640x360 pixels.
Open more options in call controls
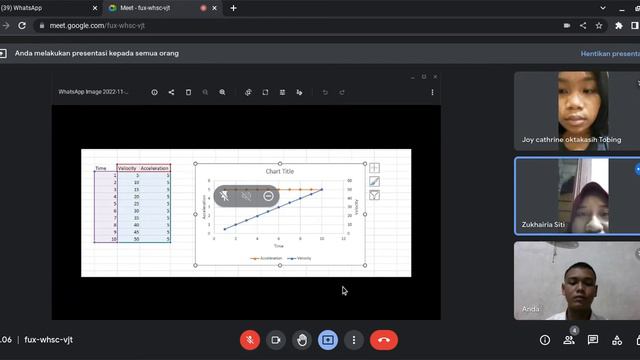coord(354,340)
